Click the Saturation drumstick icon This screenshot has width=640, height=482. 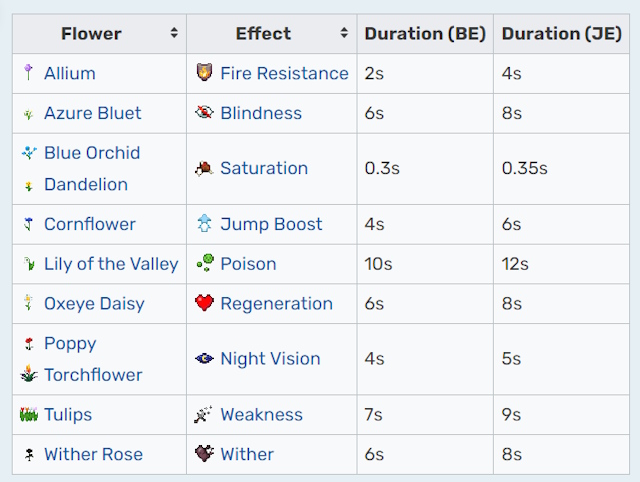pyautogui.click(x=204, y=168)
